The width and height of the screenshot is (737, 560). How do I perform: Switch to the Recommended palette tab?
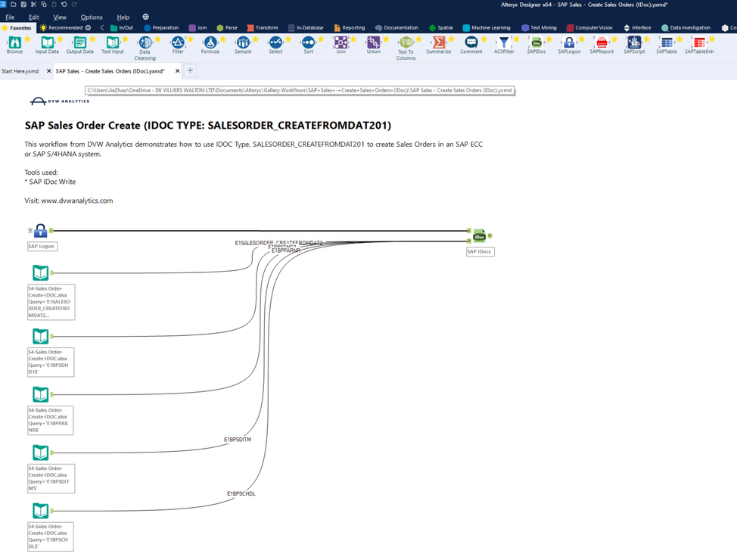tap(65, 28)
